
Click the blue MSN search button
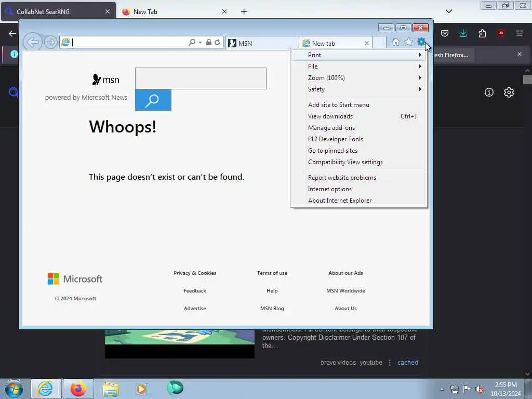153,100
